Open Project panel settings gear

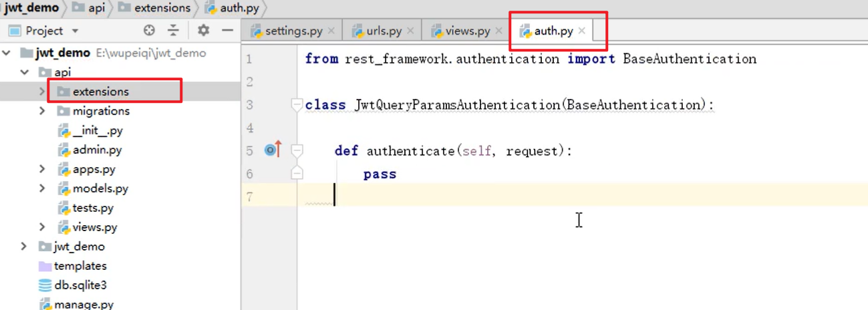(203, 31)
